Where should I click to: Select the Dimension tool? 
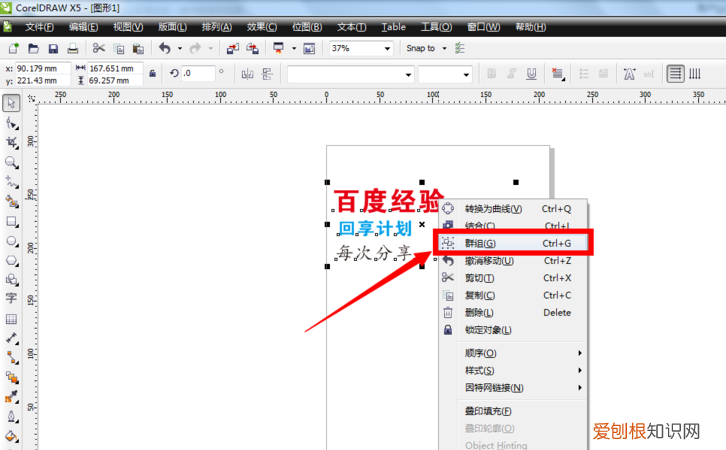(x=12, y=338)
